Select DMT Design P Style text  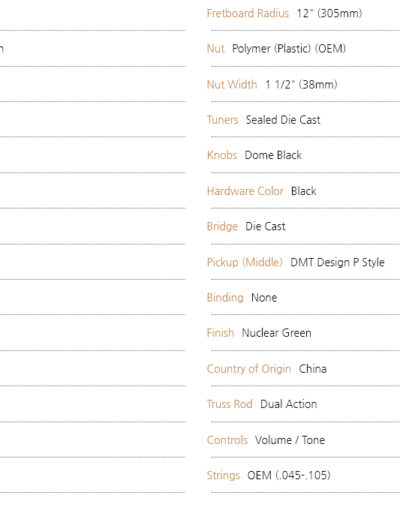pyautogui.click(x=337, y=262)
